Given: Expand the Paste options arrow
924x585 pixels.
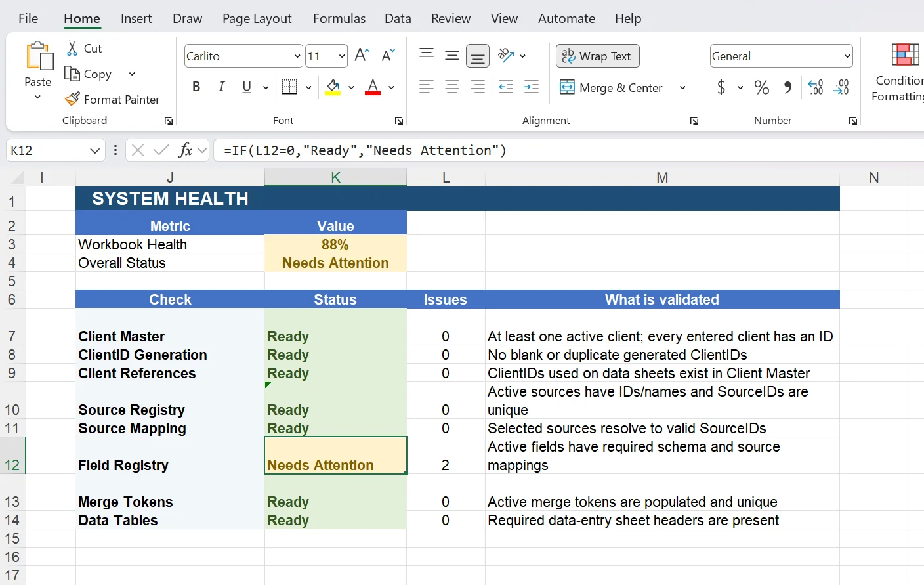Looking at the screenshot, I should (37, 97).
